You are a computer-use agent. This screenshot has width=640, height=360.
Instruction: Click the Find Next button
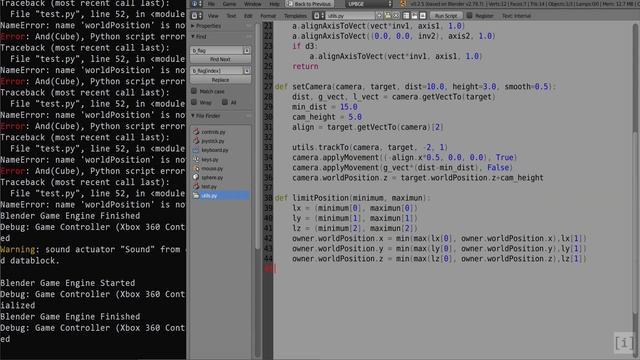(x=220, y=59)
